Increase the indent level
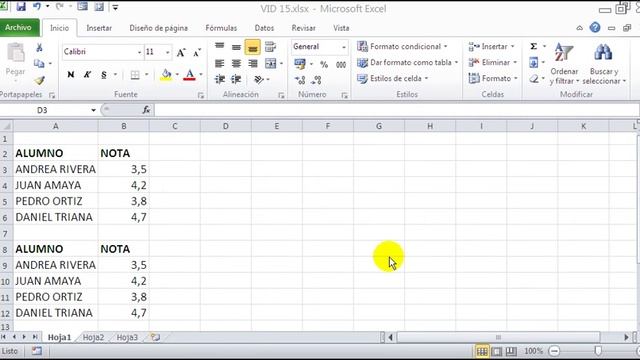Viewport: 640px width, 360px height. pos(236,79)
